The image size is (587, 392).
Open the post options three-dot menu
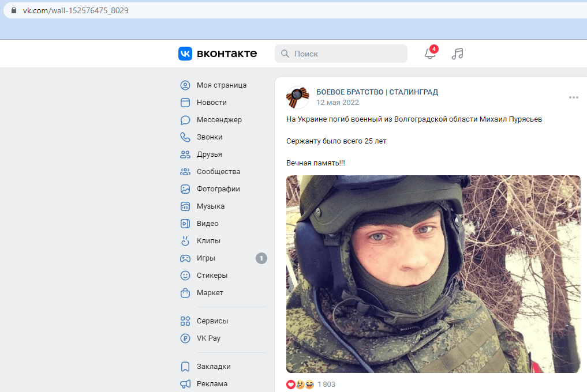pos(574,97)
